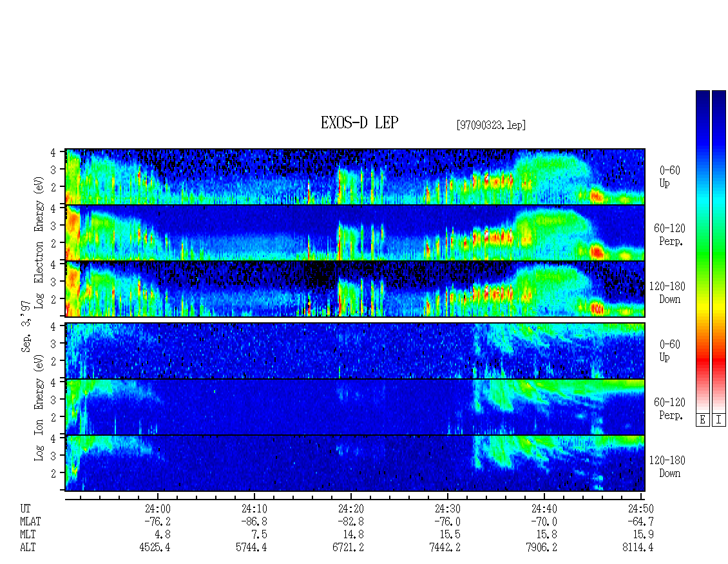Image resolution: width=728 pixels, height=564 pixels.
Task: Click the MLT value 7.5
Action: [x=259, y=535]
